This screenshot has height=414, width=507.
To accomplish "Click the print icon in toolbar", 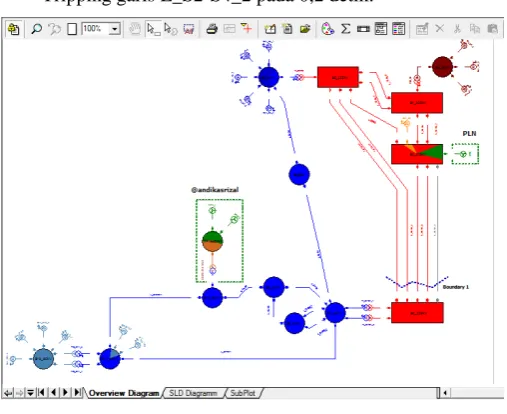I will pos(212,29).
